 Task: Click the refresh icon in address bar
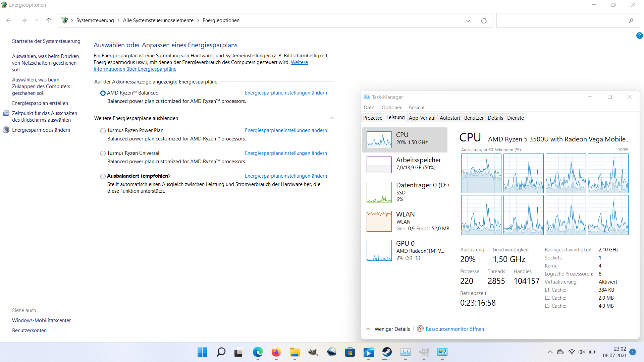click(484, 21)
